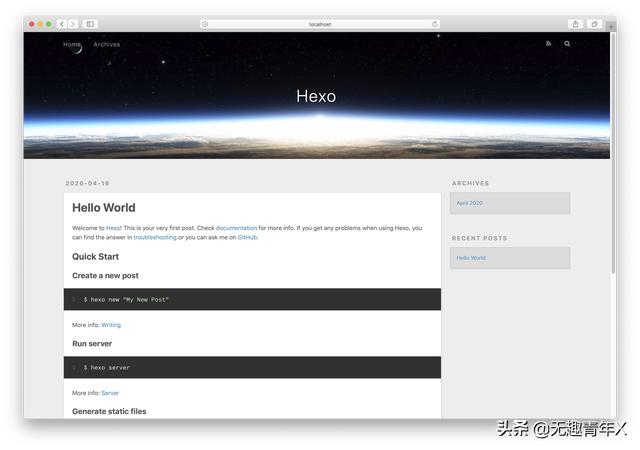The height and width of the screenshot is (450, 640).
Task: Click the privacy icon in address bar
Action: [x=205, y=24]
